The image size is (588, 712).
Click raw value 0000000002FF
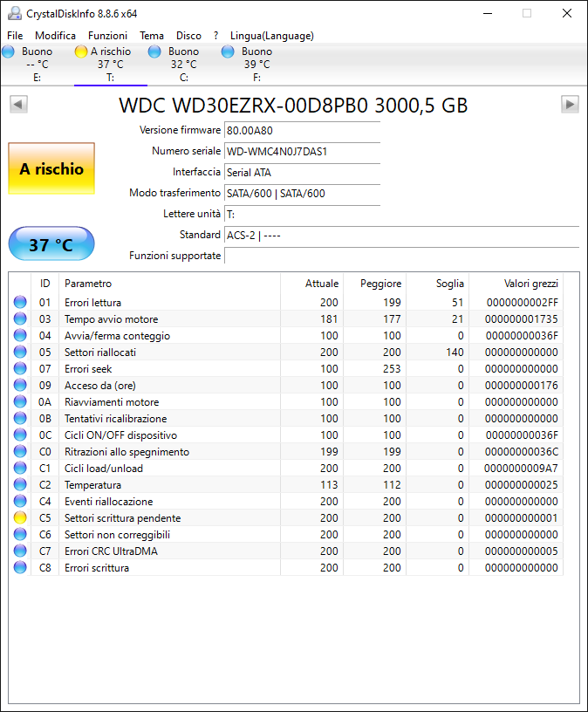click(523, 303)
